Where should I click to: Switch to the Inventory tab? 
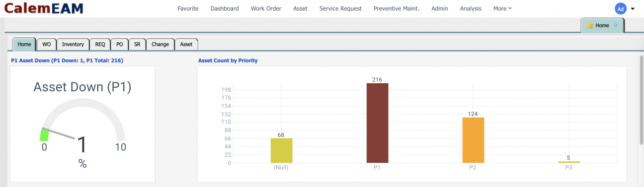coord(73,44)
